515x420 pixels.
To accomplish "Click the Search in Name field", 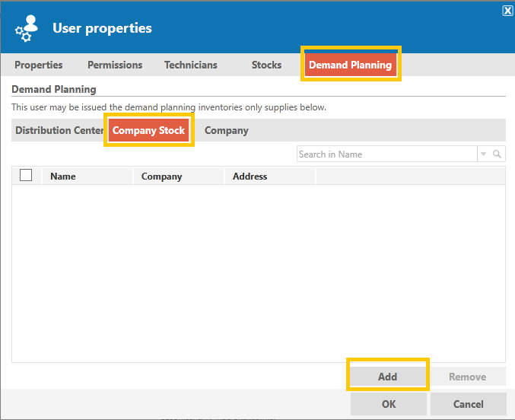I will click(387, 154).
